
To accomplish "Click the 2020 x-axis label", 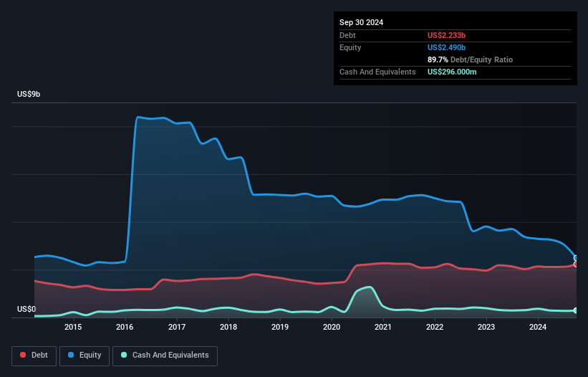I will coord(332,327).
